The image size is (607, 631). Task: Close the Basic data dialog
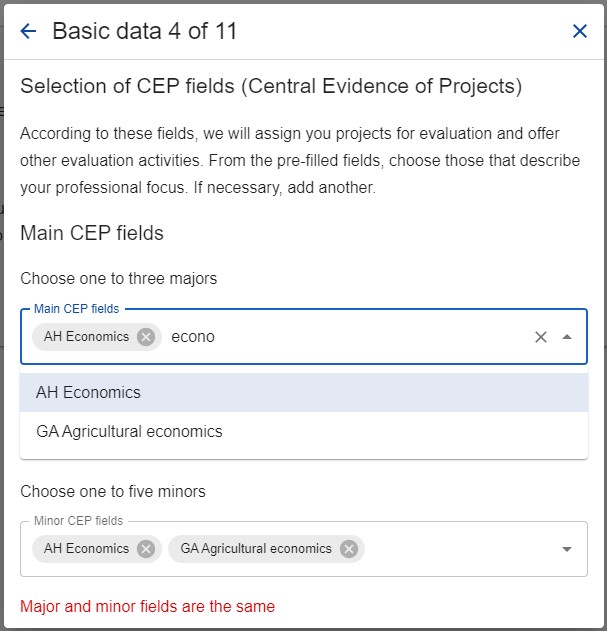580,31
